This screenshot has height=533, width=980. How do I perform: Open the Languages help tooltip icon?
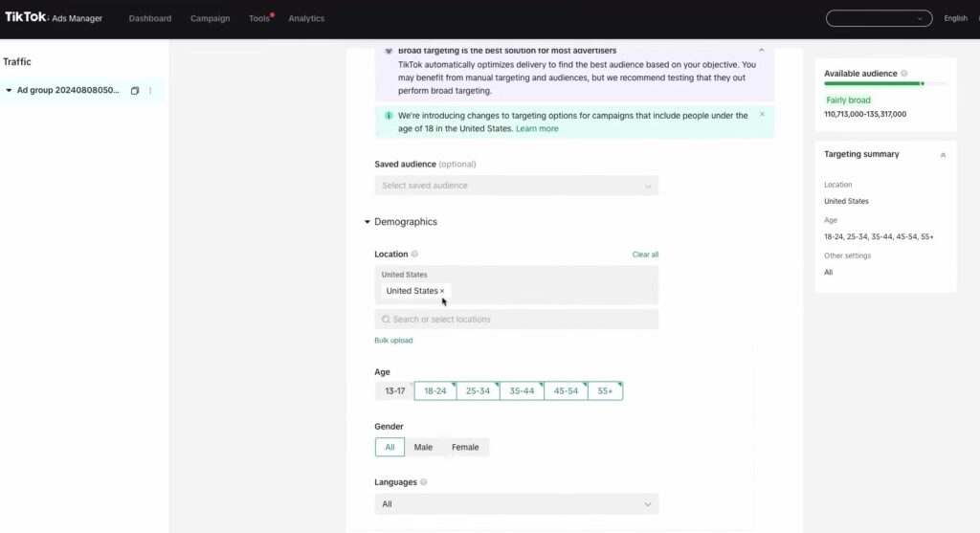pyautogui.click(x=423, y=481)
